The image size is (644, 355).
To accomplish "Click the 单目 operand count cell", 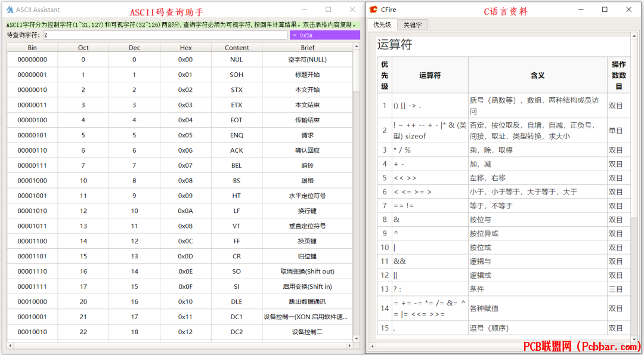I will click(x=618, y=131).
